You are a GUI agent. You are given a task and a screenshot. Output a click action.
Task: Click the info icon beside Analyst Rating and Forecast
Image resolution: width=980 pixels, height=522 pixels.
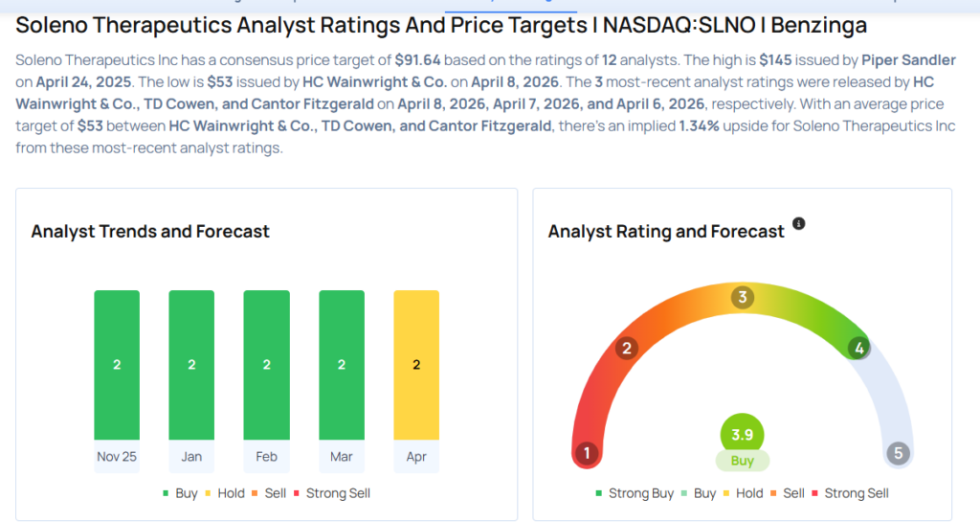(799, 224)
